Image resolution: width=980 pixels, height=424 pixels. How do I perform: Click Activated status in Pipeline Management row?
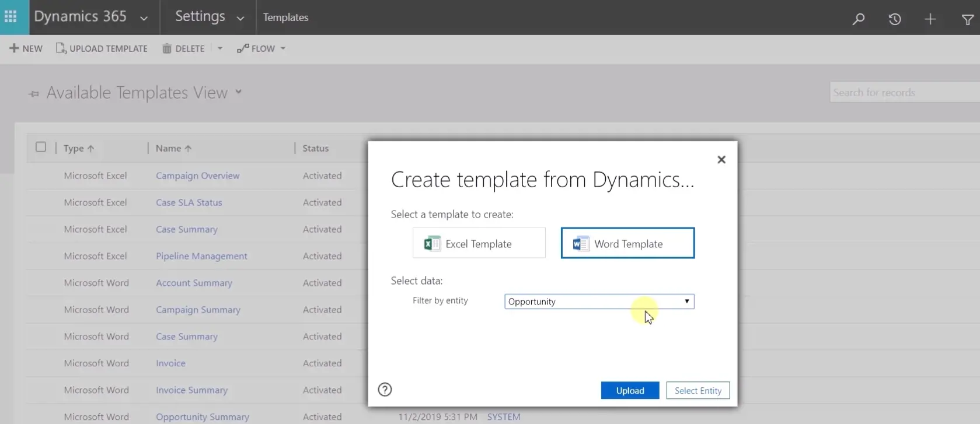(322, 256)
